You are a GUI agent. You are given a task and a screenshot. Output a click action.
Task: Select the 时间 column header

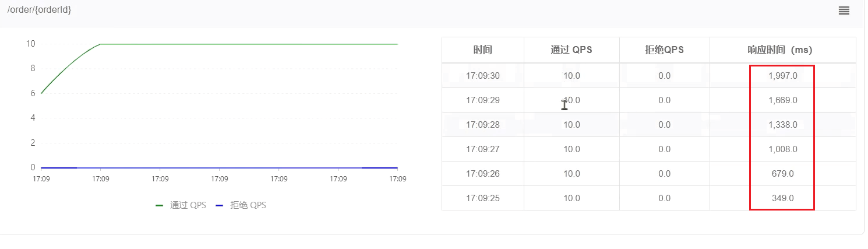(x=482, y=50)
